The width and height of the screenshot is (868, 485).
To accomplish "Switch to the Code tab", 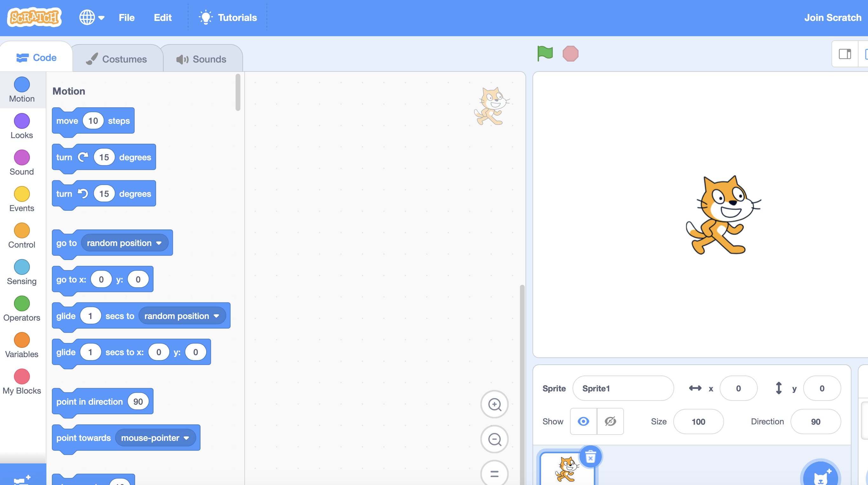I will 37,57.
